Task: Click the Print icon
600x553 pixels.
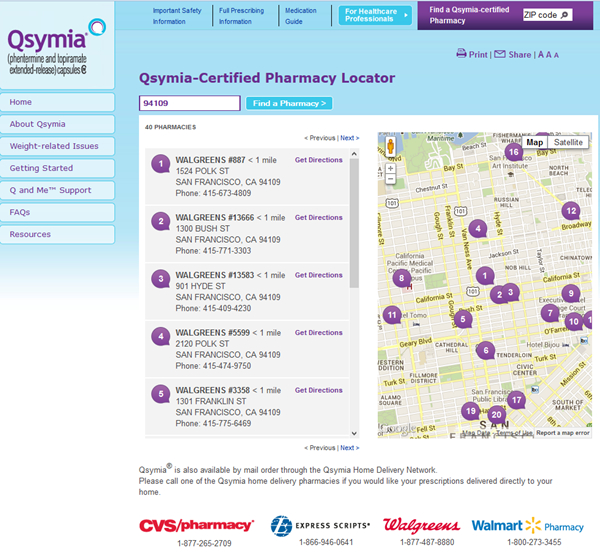Action: click(461, 54)
